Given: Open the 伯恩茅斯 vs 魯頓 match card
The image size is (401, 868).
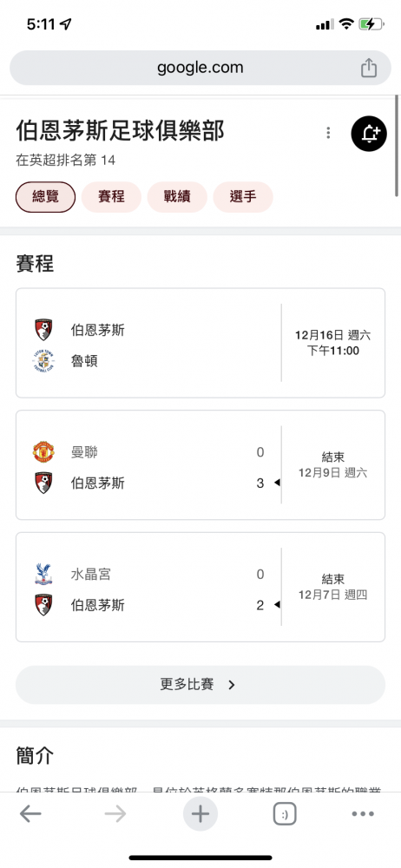Looking at the screenshot, I should coord(200,343).
